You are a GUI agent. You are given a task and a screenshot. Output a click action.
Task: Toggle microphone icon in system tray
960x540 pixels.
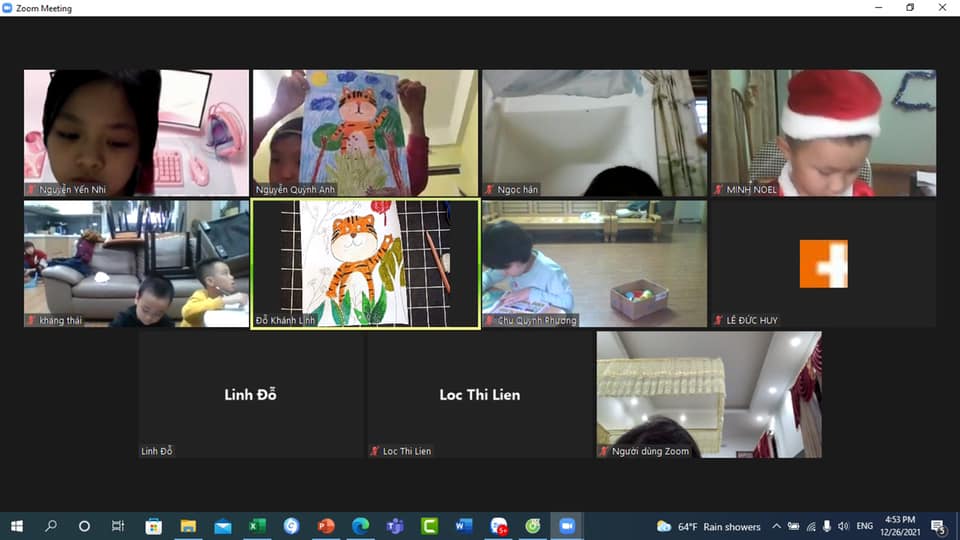coord(826,526)
